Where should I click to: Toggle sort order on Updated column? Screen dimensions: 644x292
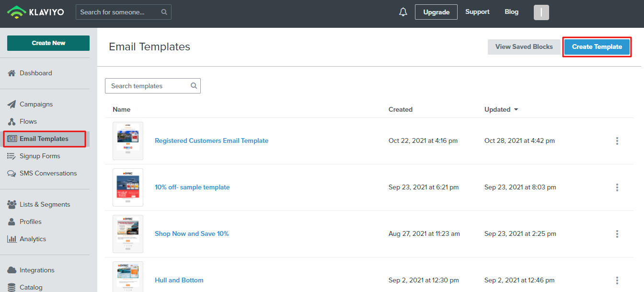501,109
